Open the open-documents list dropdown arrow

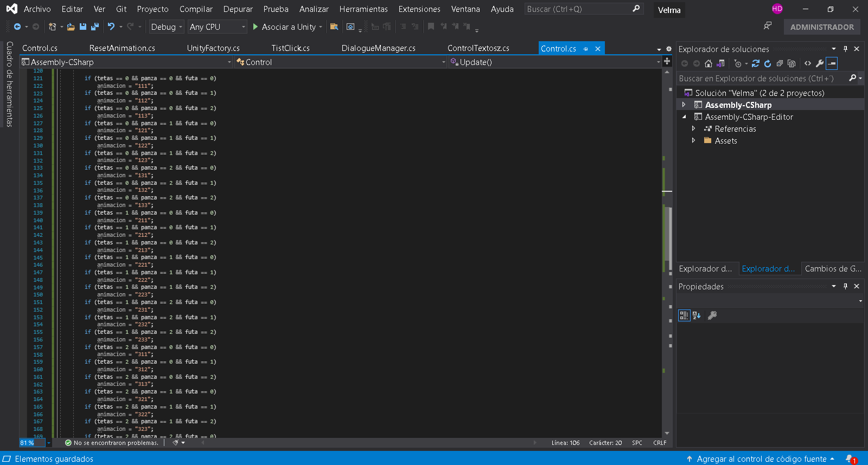pyautogui.click(x=659, y=49)
